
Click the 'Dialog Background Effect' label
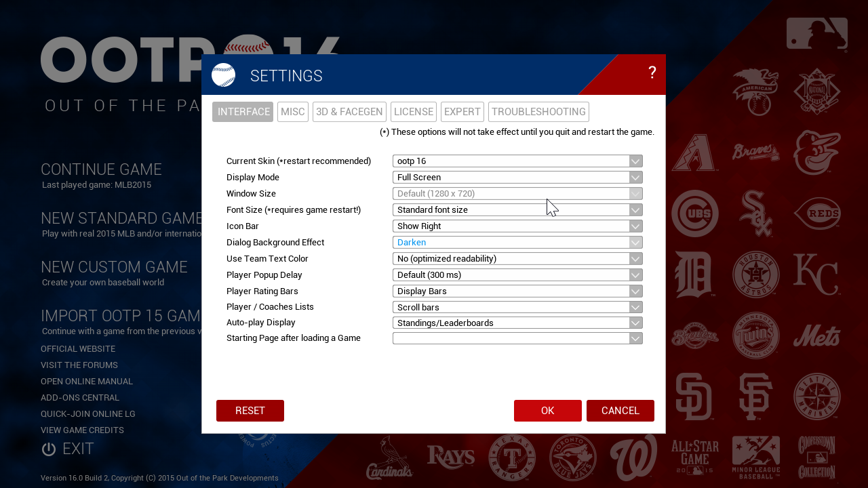[x=275, y=243]
